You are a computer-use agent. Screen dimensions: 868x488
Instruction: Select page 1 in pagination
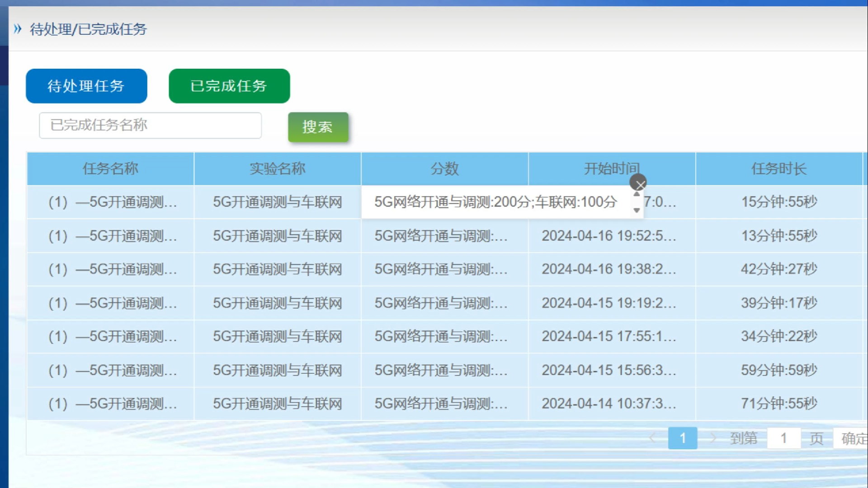click(682, 438)
